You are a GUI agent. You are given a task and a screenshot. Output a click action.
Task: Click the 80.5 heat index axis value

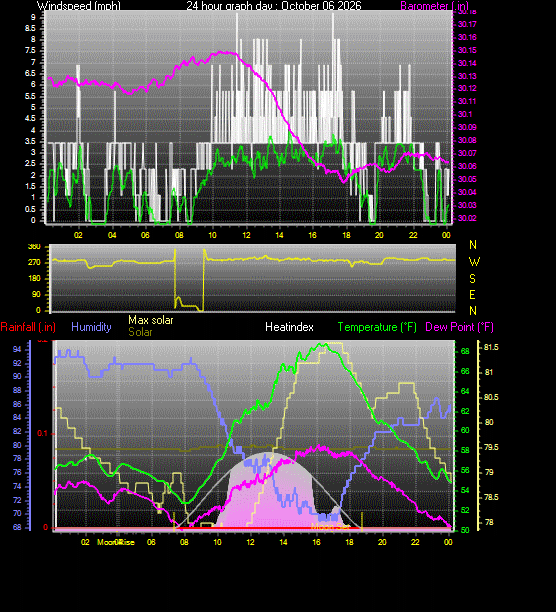[491, 397]
